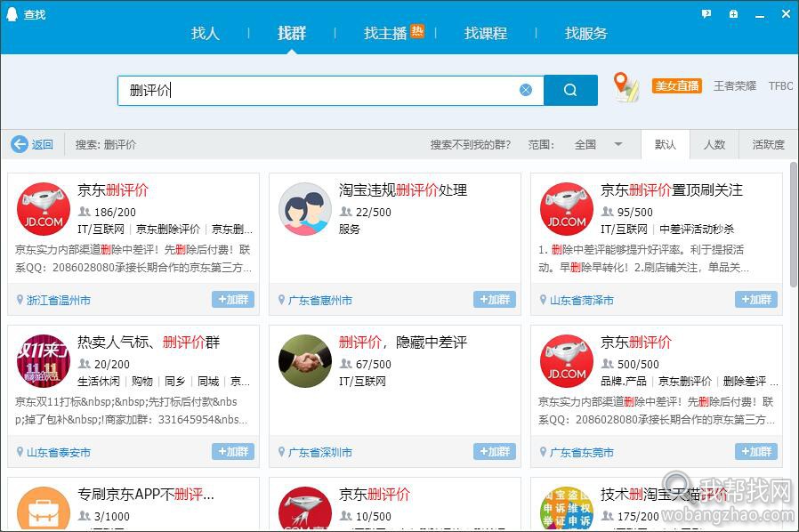
Task: Open the avatar of 技术删淘宝天猫 group
Action: pyautogui.click(x=567, y=509)
